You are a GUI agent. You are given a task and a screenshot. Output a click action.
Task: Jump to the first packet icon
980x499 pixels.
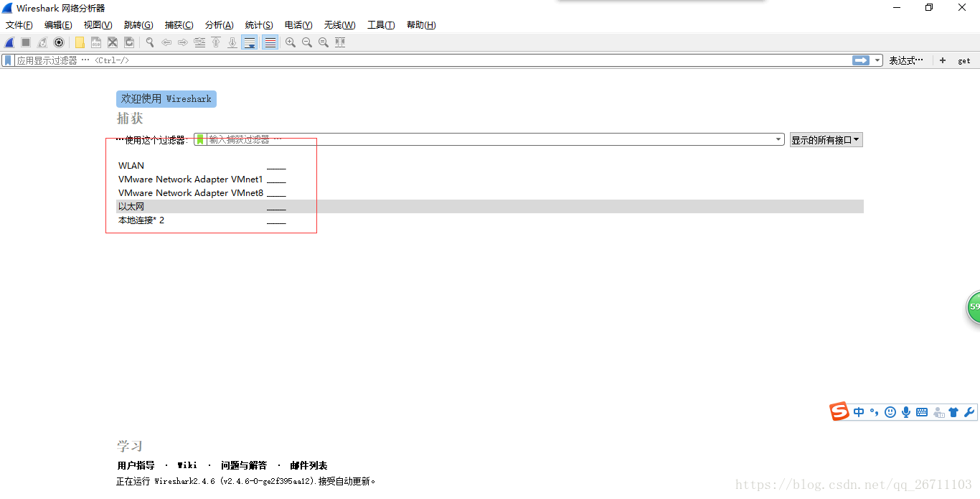tap(216, 42)
